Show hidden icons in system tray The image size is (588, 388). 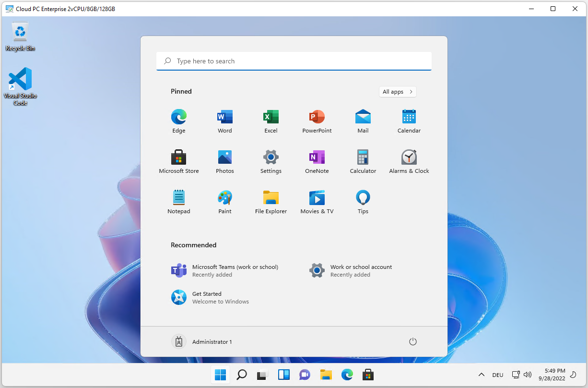482,375
